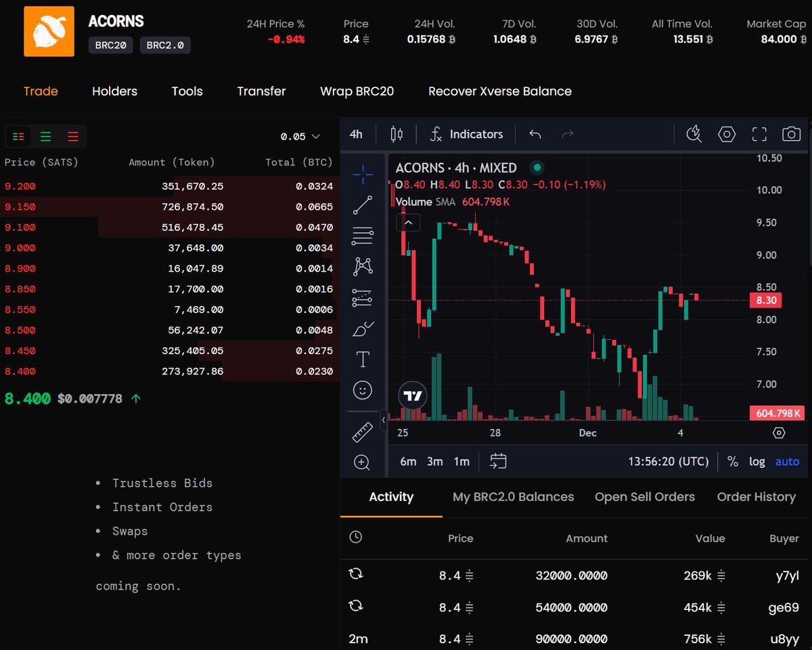Switch to the Trade tab
This screenshot has height=650, width=812.
coord(41,91)
